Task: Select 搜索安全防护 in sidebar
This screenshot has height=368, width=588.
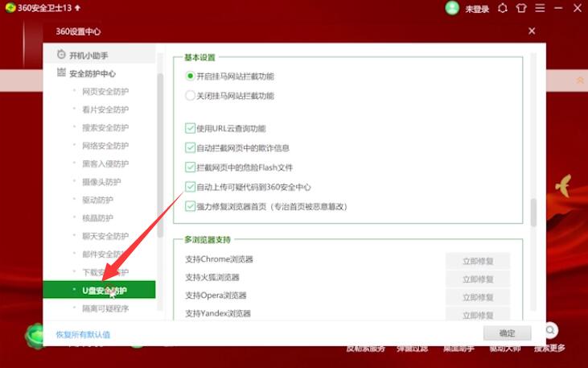Action: [x=105, y=128]
